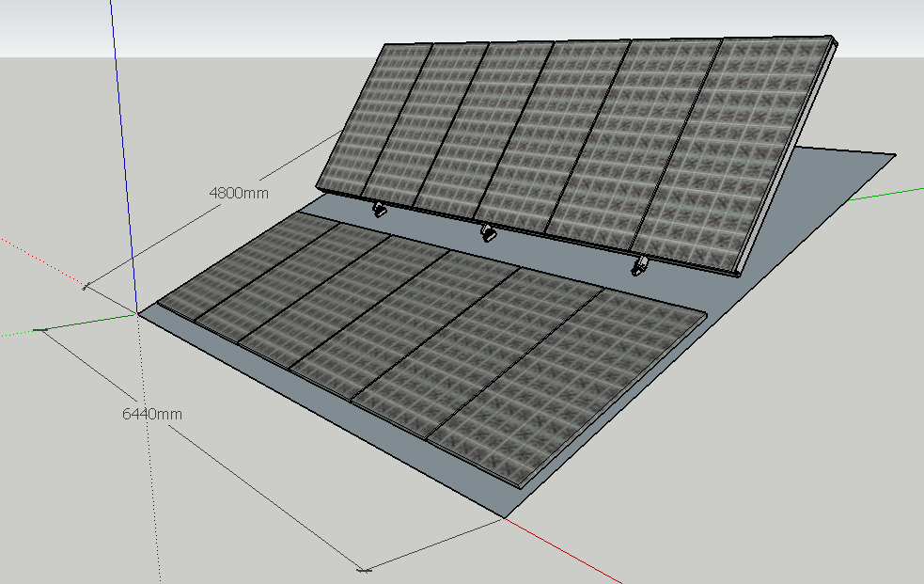This screenshot has height=584, width=924.
Task: Click the 4800mm dimension label
Action: [239, 193]
